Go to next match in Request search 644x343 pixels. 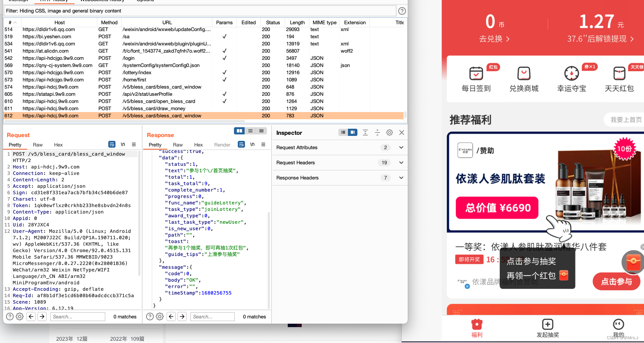42,316
